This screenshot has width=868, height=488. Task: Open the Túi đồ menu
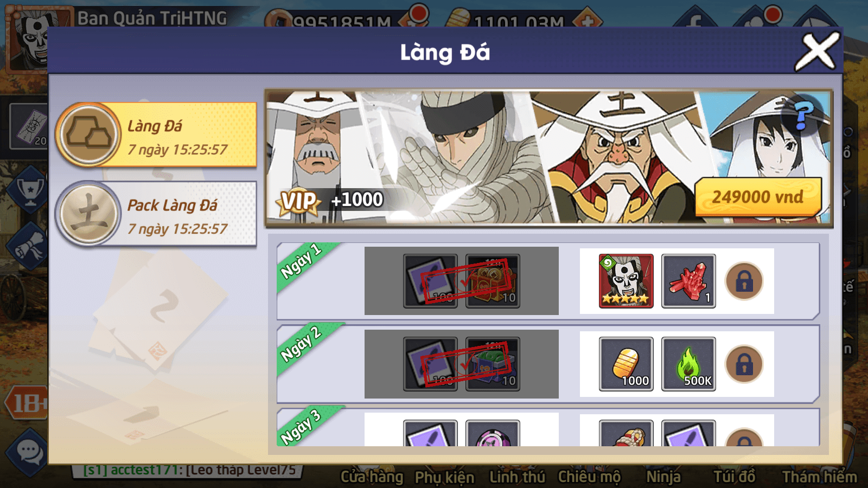click(734, 477)
